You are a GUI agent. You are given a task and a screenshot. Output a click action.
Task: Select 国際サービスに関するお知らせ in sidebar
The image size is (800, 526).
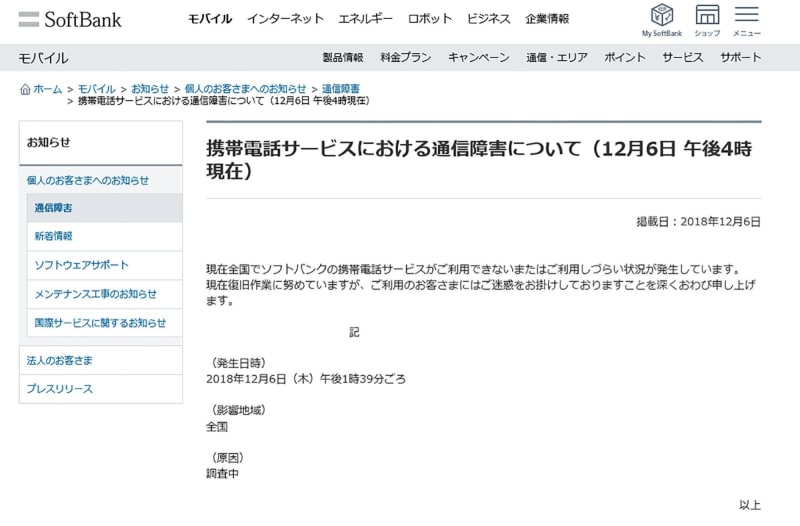click(104, 323)
